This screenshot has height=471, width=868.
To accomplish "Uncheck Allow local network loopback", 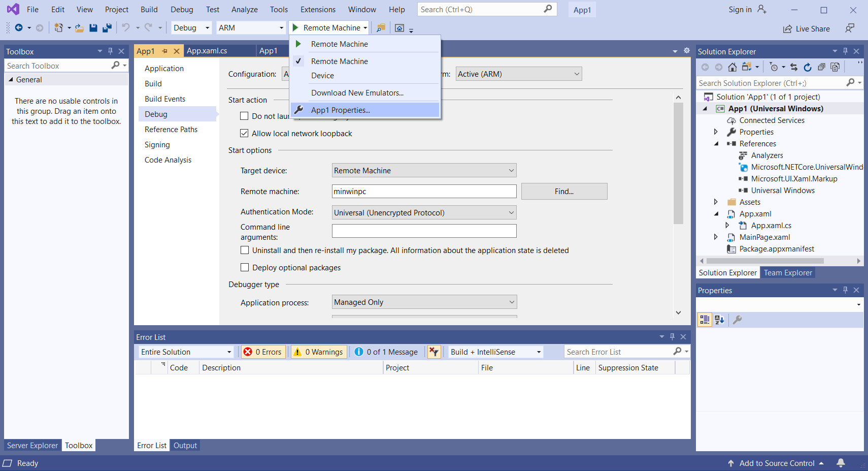I will point(244,133).
